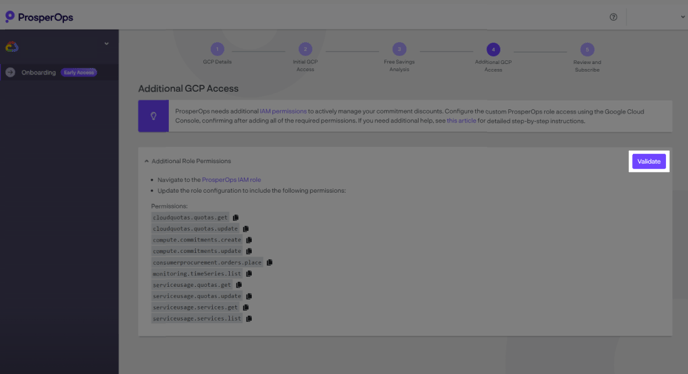The image size is (688, 374).
Task: Copy the serviceusage.quotas.get permission
Action: click(239, 284)
